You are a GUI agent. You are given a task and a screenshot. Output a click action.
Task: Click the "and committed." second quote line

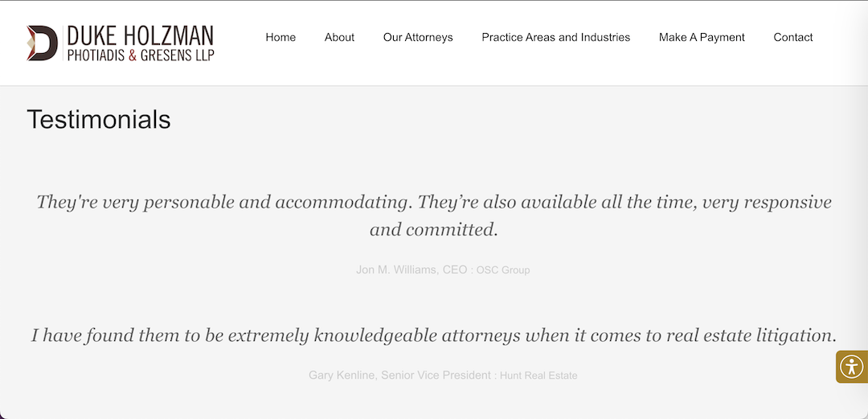(434, 229)
